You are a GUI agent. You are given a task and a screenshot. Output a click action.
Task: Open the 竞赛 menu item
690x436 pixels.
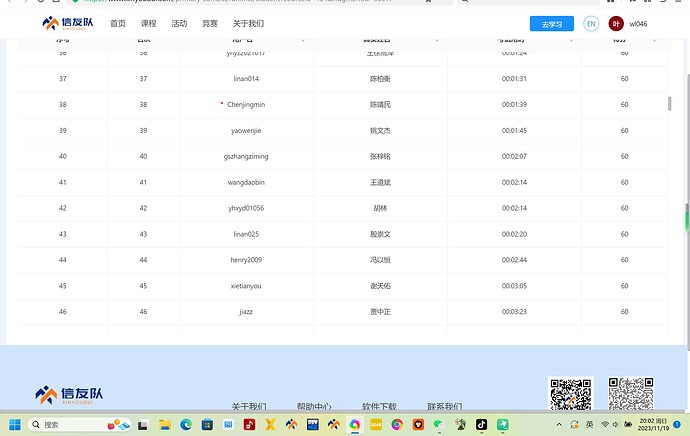click(x=210, y=24)
